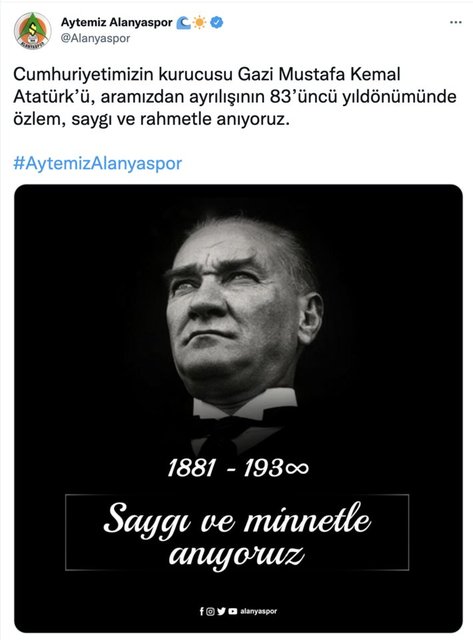The height and width of the screenshot is (640, 473).
Task: Follow the #AytemizAlanyaspor hashtag
Action: coord(98,163)
